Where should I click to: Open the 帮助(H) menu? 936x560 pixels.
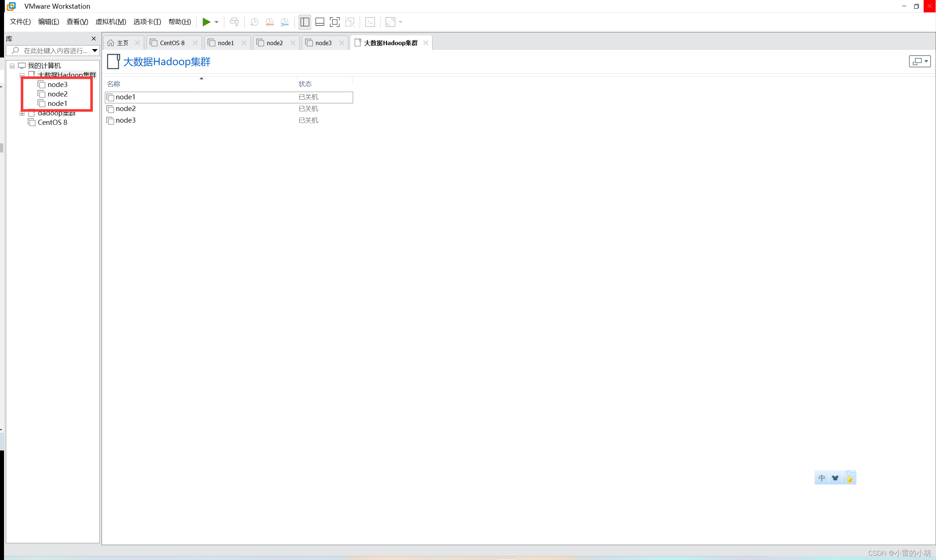tap(180, 22)
